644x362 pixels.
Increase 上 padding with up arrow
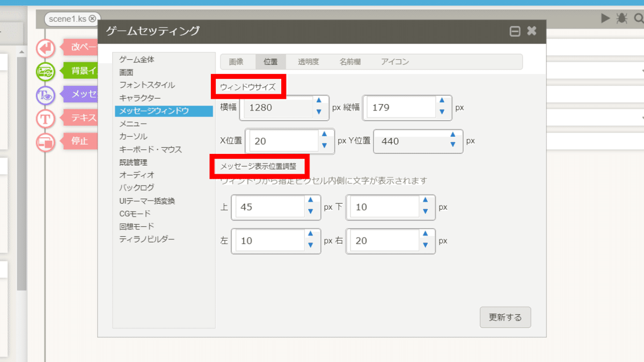(x=310, y=200)
